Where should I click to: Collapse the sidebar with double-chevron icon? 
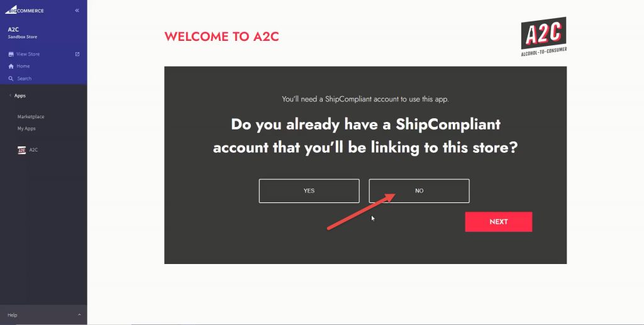pos(77,10)
